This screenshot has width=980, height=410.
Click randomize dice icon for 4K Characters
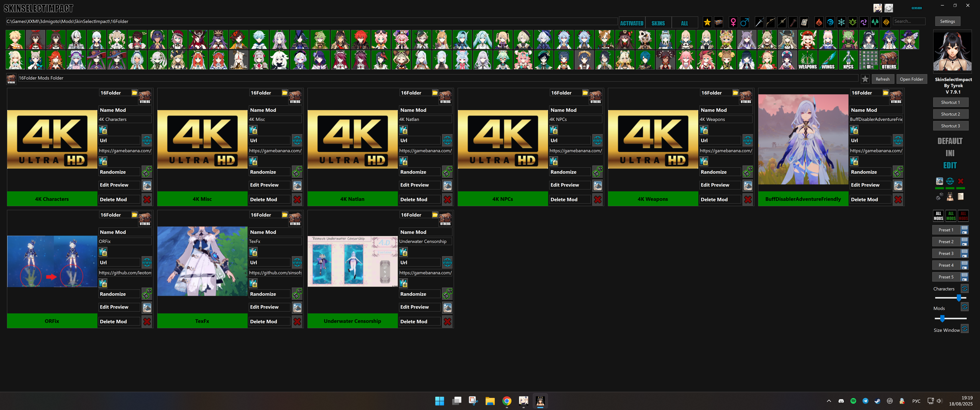pyautogui.click(x=147, y=172)
